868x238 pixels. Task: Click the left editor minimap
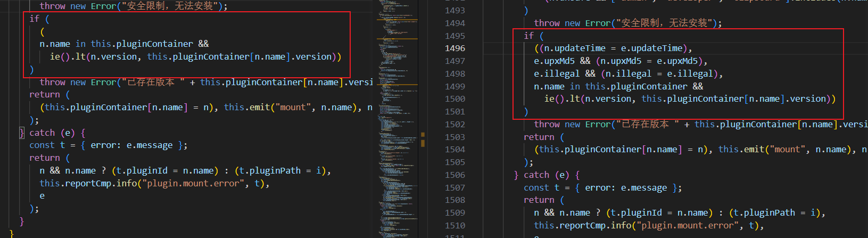tap(396, 117)
